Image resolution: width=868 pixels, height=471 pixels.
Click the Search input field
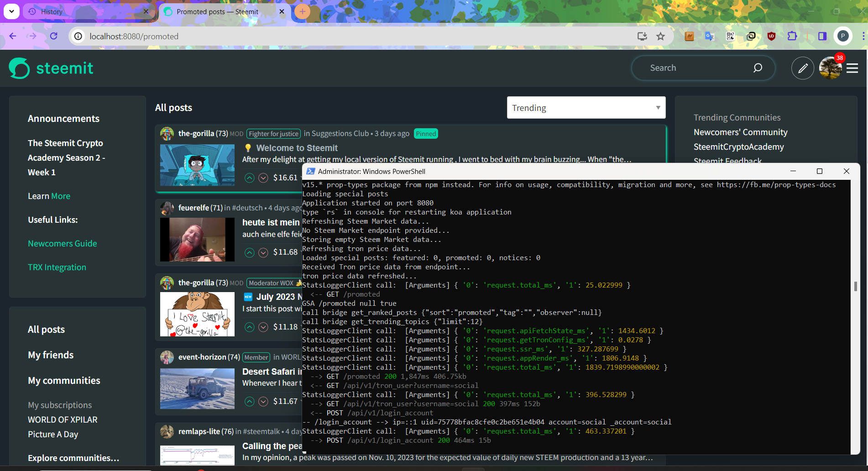point(698,68)
